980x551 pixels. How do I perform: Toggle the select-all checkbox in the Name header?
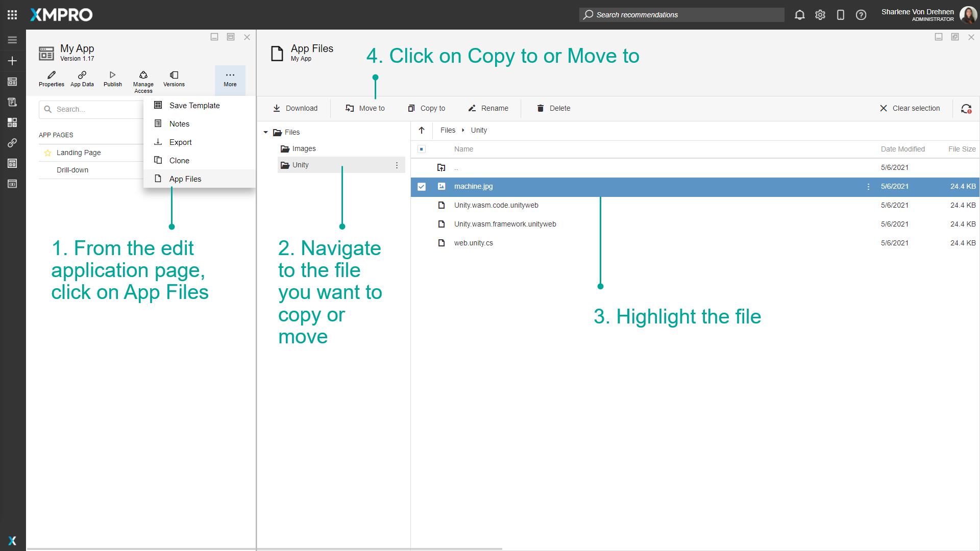[x=422, y=149]
